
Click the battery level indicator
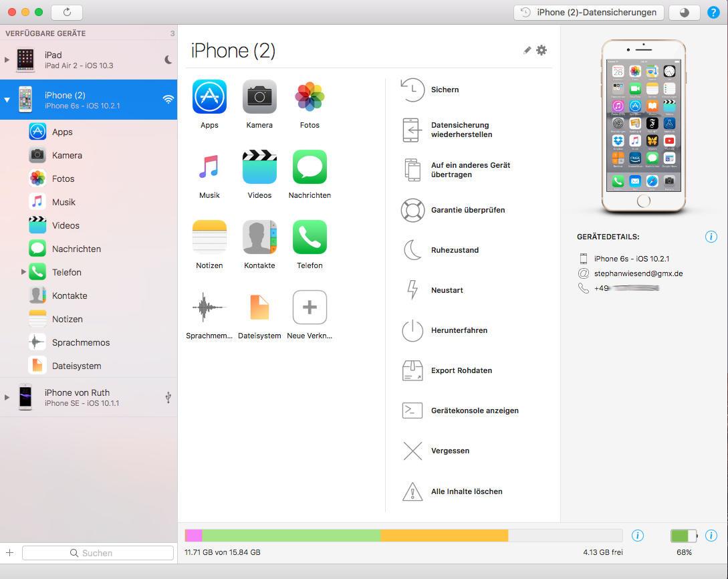(684, 536)
